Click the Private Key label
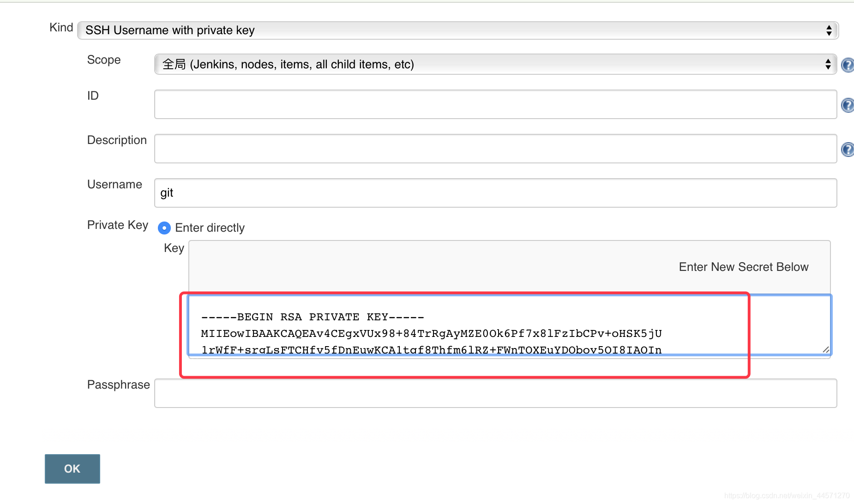The width and height of the screenshot is (854, 504). tap(117, 225)
